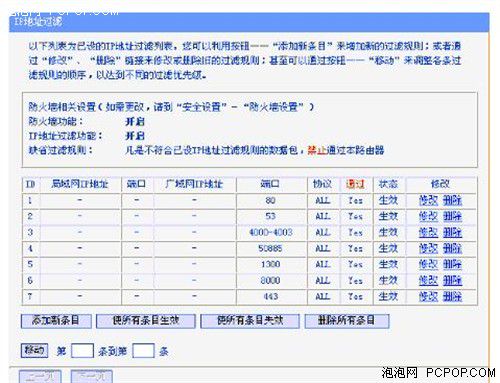
Task: Focus the first move-from rule number field
Action: click(82, 351)
